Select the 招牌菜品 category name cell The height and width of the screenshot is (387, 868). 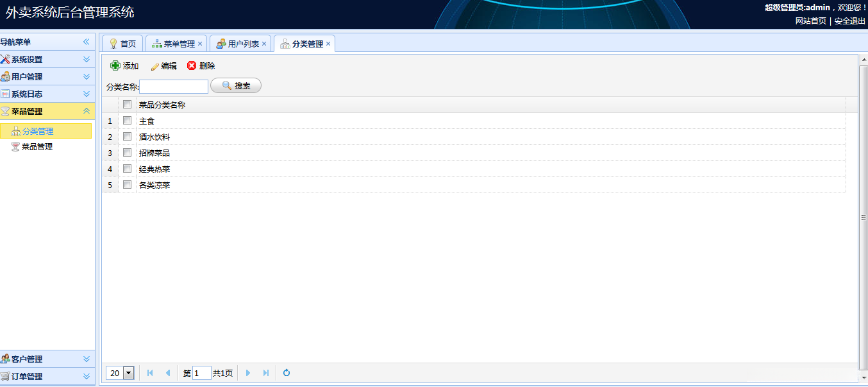[490, 153]
